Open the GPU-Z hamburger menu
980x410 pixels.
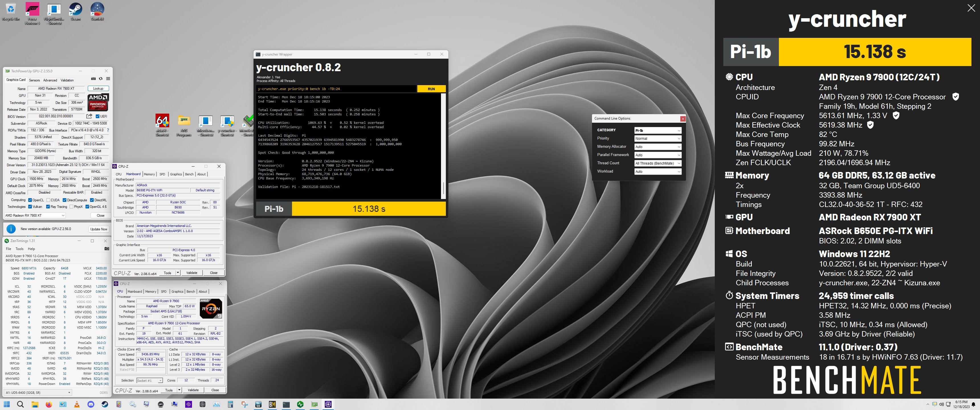pos(108,79)
